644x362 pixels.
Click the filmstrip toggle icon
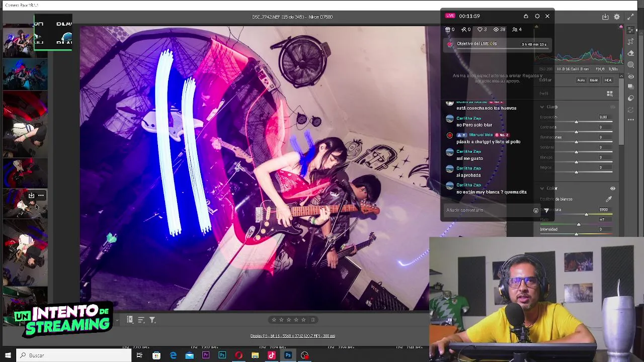coord(129,320)
